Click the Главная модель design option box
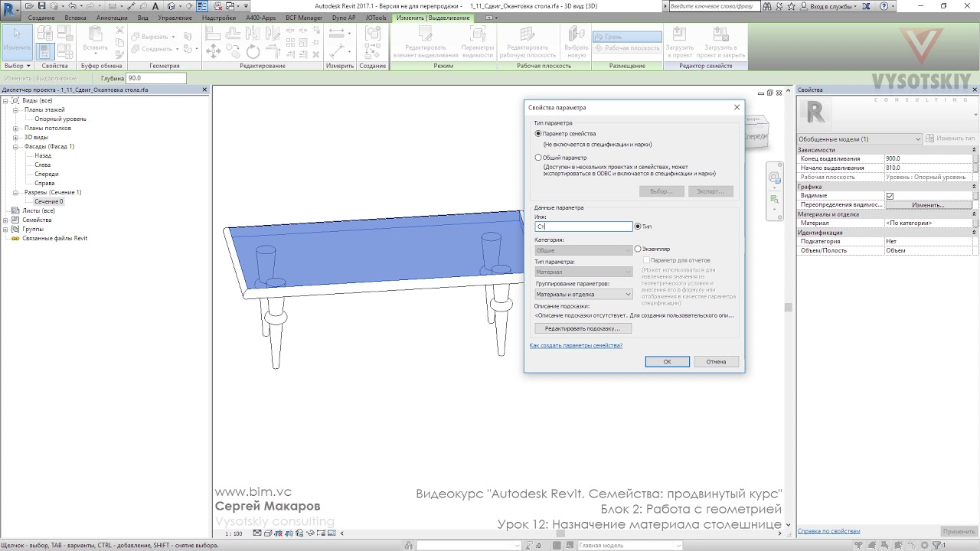The width and height of the screenshot is (980, 551). point(629,546)
